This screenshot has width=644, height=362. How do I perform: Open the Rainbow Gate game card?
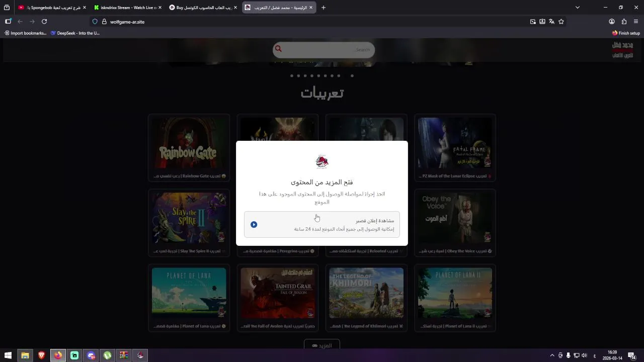point(189,148)
